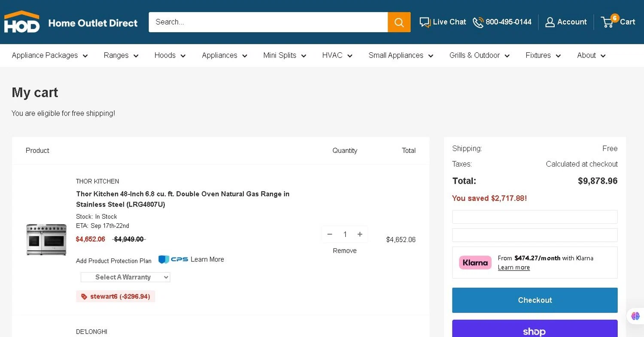Click the first empty field under savings

(x=535, y=217)
